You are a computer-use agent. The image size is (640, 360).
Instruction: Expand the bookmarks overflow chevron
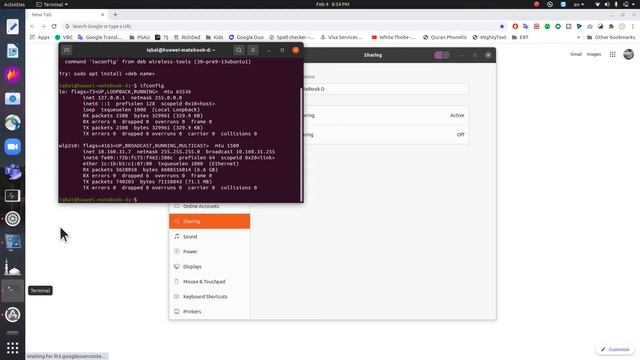tap(578, 37)
